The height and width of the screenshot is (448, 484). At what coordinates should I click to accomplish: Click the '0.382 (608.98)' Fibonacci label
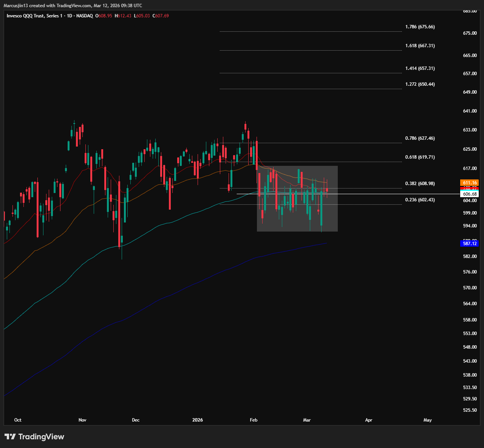(x=420, y=184)
